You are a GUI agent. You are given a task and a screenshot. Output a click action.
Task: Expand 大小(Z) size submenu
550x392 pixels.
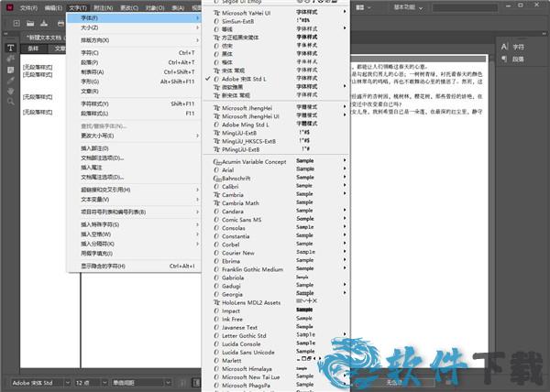tap(134, 27)
